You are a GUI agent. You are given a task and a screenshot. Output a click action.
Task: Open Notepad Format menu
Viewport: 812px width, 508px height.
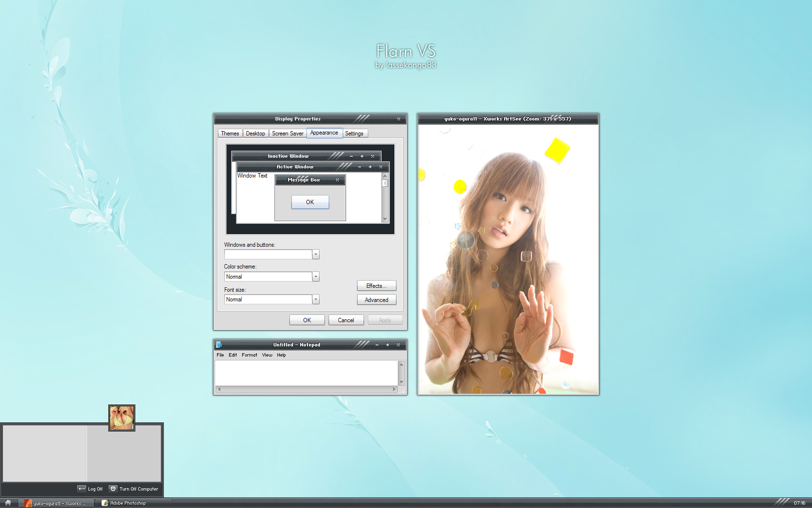pyautogui.click(x=249, y=355)
